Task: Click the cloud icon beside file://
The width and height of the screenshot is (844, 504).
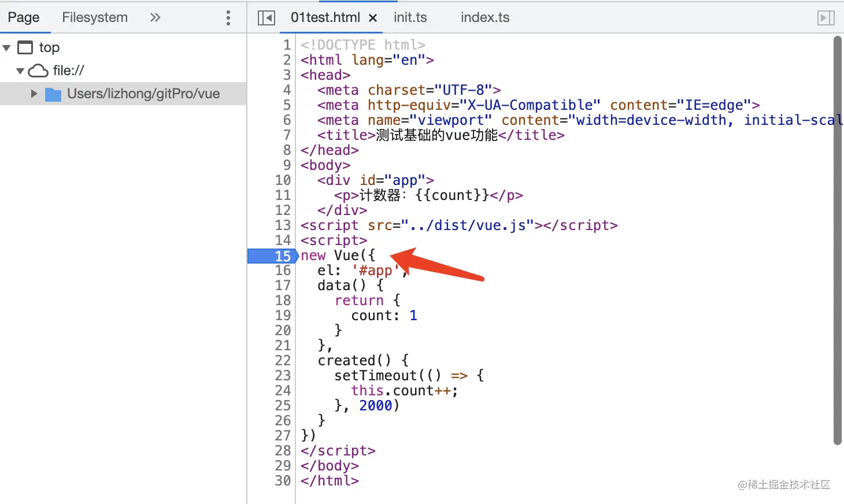Action: pyautogui.click(x=38, y=71)
